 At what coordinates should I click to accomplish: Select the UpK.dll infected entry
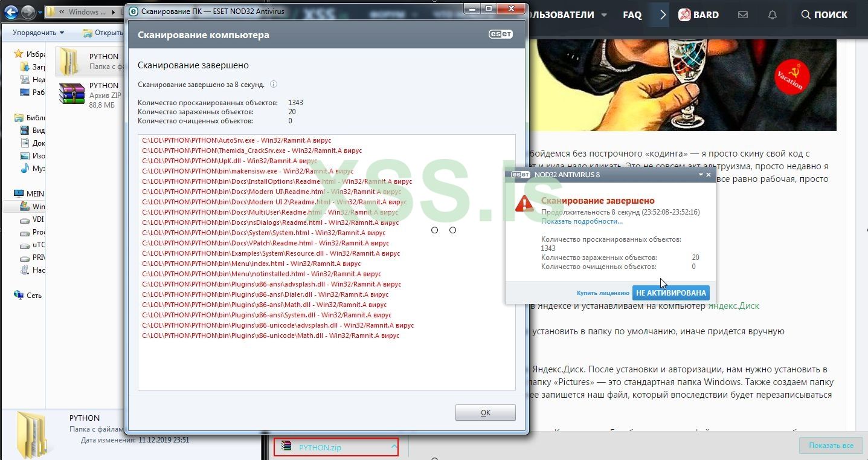230,161
